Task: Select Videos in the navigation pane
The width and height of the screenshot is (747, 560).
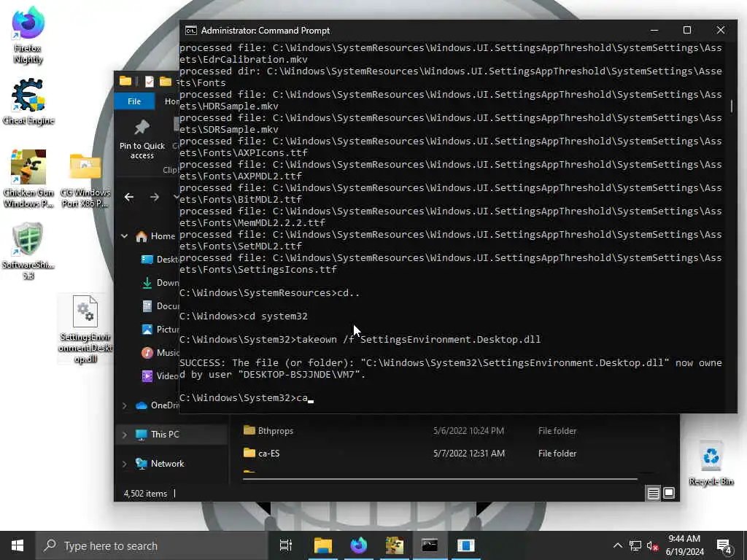Action: (160, 376)
